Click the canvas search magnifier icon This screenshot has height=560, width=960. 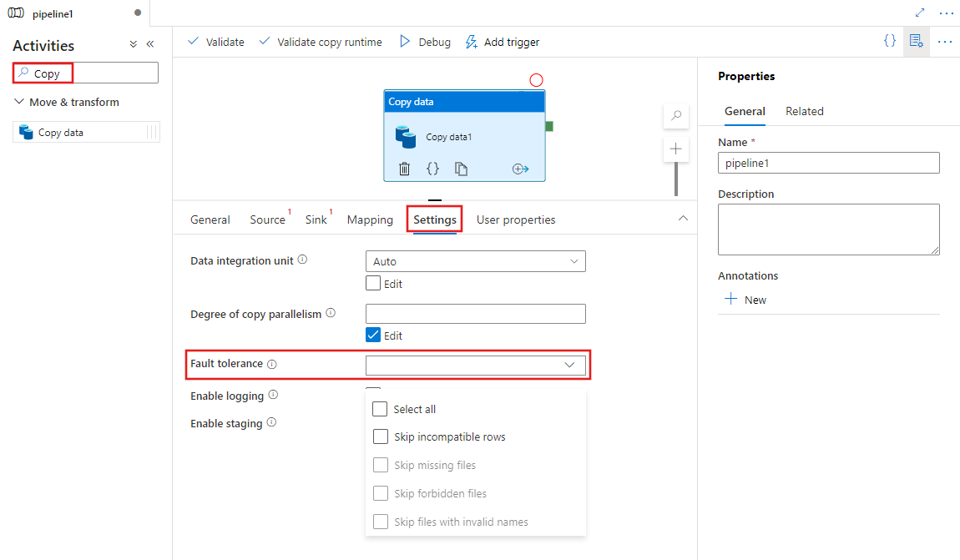(676, 116)
